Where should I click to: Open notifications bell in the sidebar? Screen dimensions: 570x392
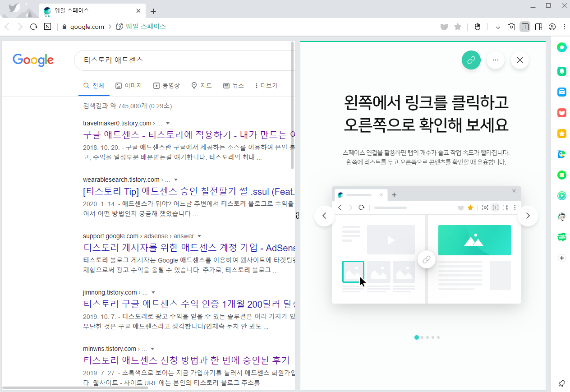coord(561,71)
